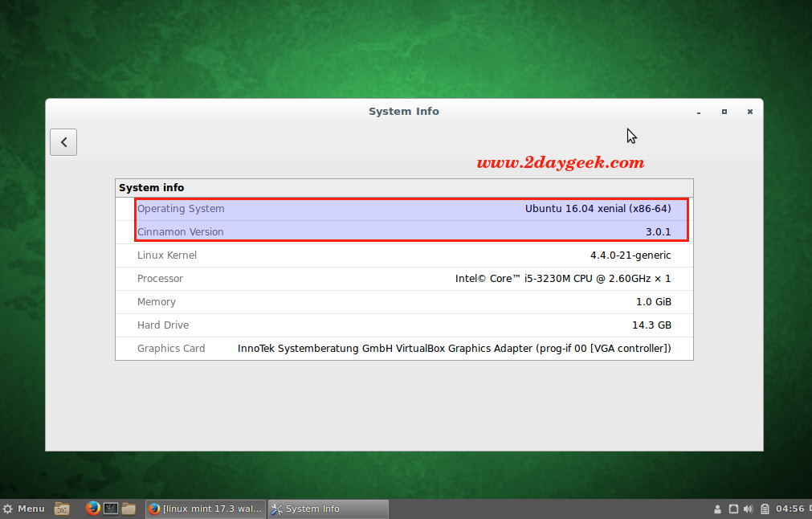Viewport: 812px width, 519px height.
Task: Click the Processor info row
Action: click(404, 279)
